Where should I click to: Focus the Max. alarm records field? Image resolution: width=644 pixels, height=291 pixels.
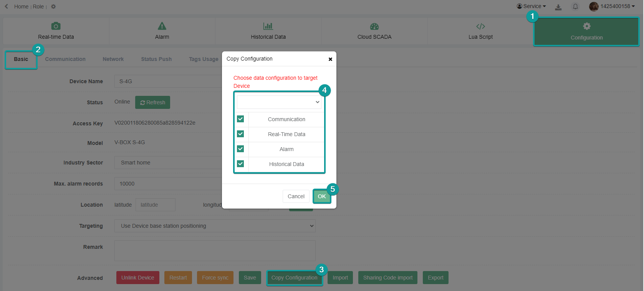coord(168,184)
